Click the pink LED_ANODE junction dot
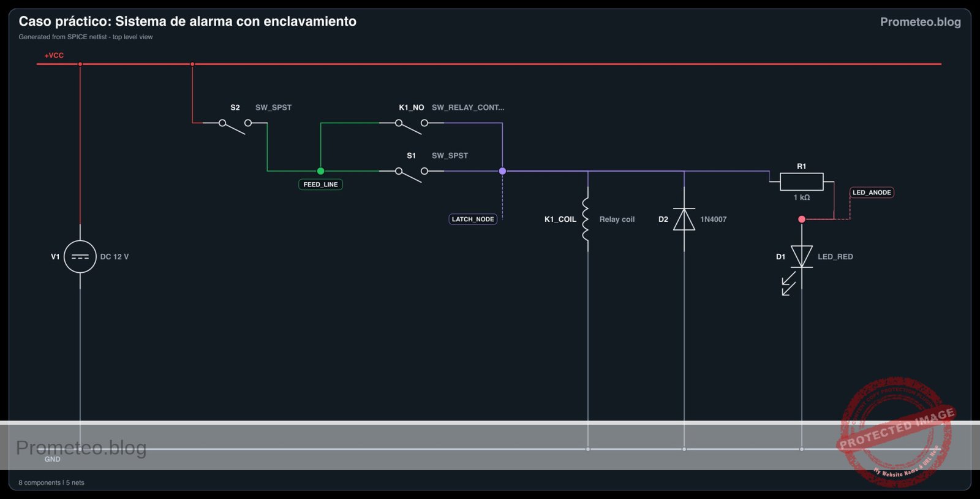 tap(802, 219)
